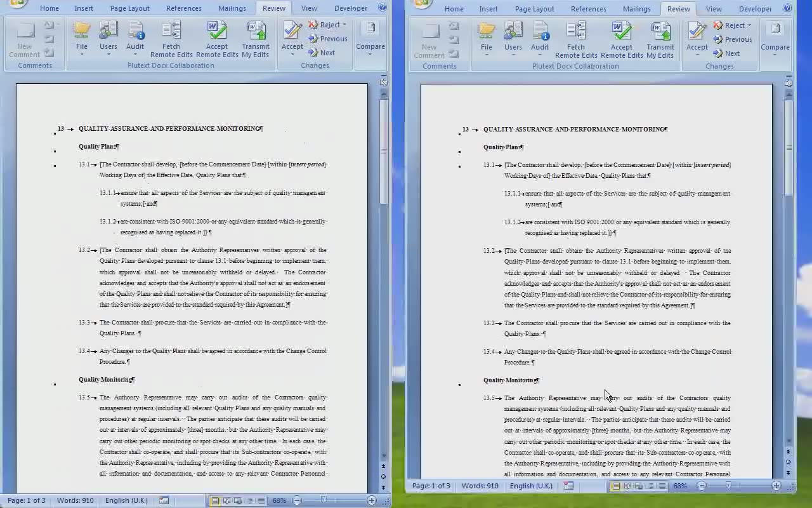Open References tab in right window

click(589, 9)
